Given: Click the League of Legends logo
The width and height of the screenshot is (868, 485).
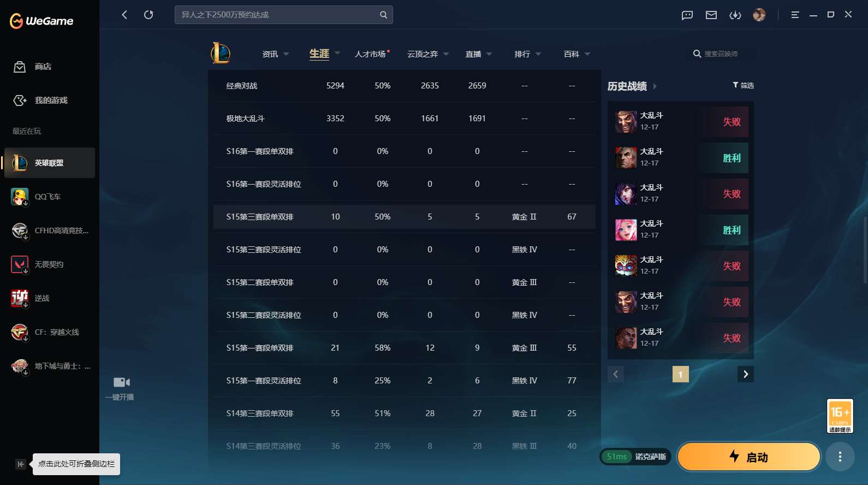Looking at the screenshot, I should coord(221,53).
